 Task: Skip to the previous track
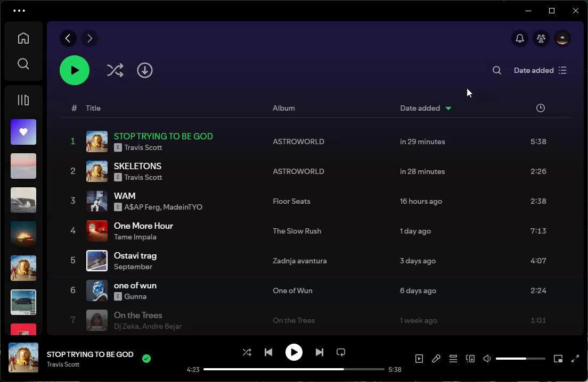pyautogui.click(x=268, y=352)
